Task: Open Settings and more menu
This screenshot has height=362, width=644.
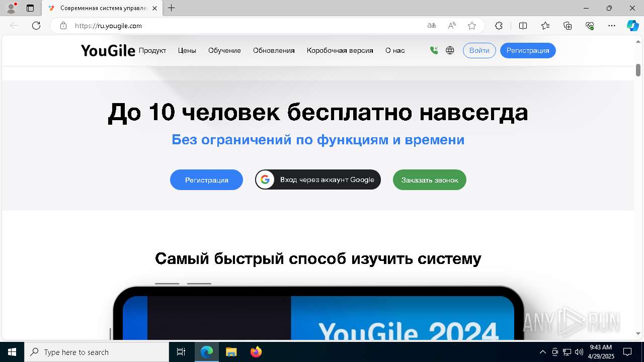Action: [x=612, y=26]
